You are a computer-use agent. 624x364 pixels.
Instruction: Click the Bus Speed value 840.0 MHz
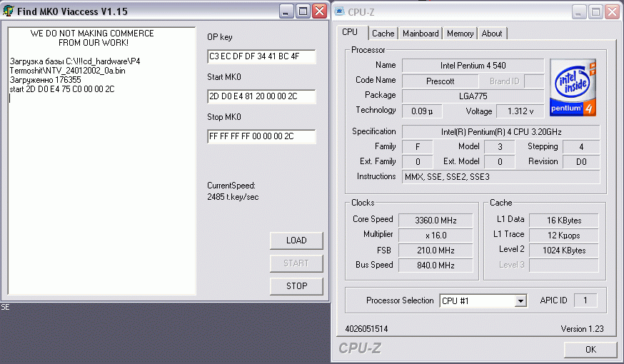point(436,265)
